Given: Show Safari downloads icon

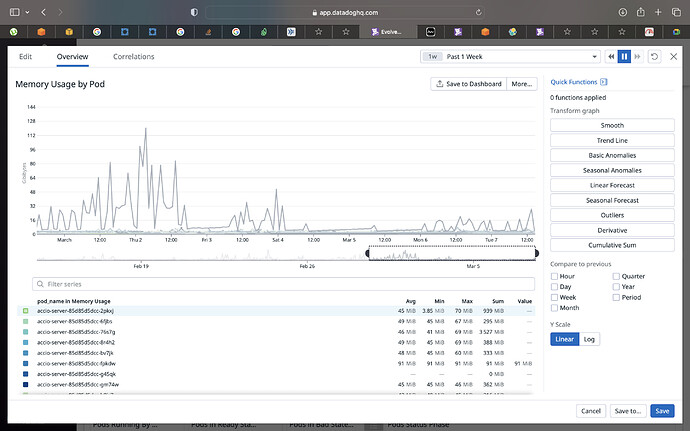Looking at the screenshot, I should 623,12.
